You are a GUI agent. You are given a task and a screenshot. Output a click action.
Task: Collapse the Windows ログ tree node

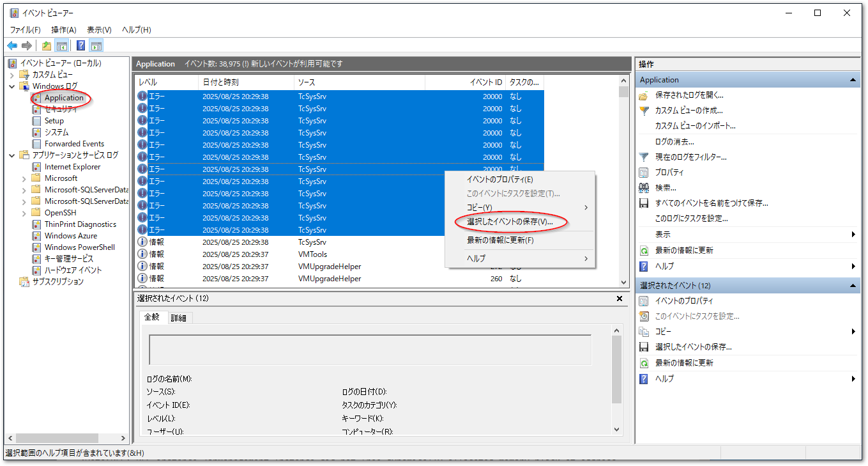(x=12, y=86)
